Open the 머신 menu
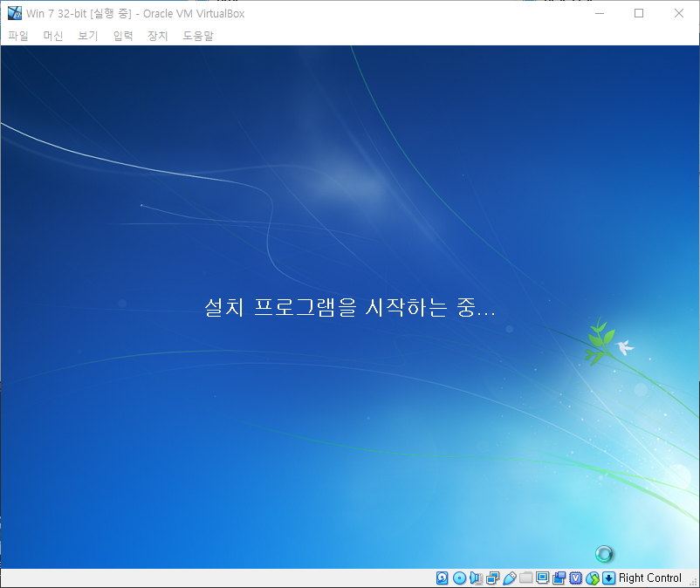The image size is (700, 588). tap(53, 36)
